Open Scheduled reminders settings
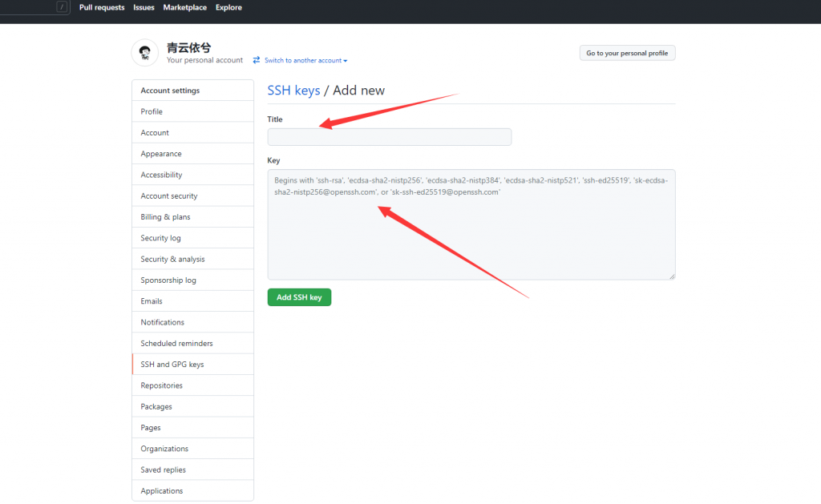821x504 pixels. tap(192, 343)
